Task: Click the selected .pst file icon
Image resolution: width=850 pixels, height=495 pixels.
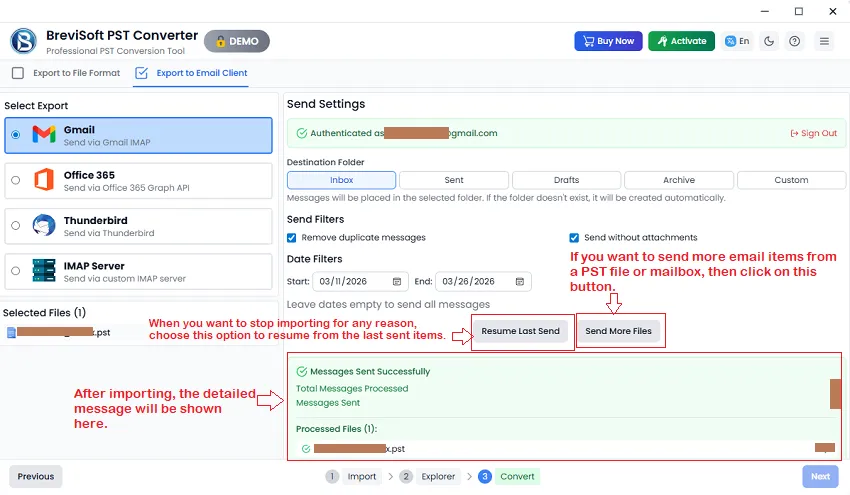Action: pyautogui.click(x=11, y=332)
